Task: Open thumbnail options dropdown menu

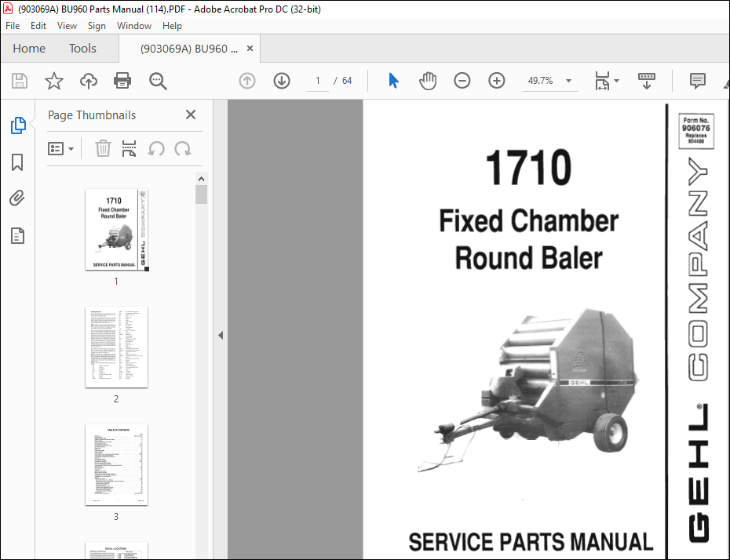Action: pos(60,149)
